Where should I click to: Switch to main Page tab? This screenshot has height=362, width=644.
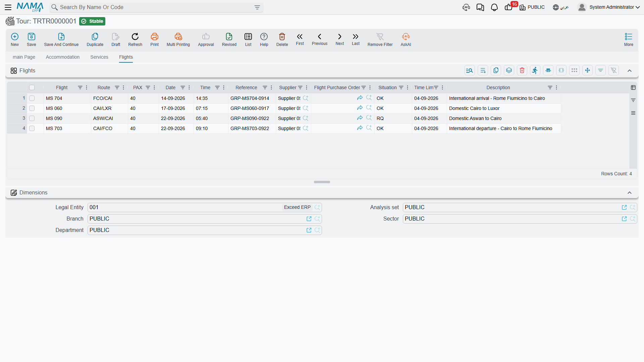[24, 57]
